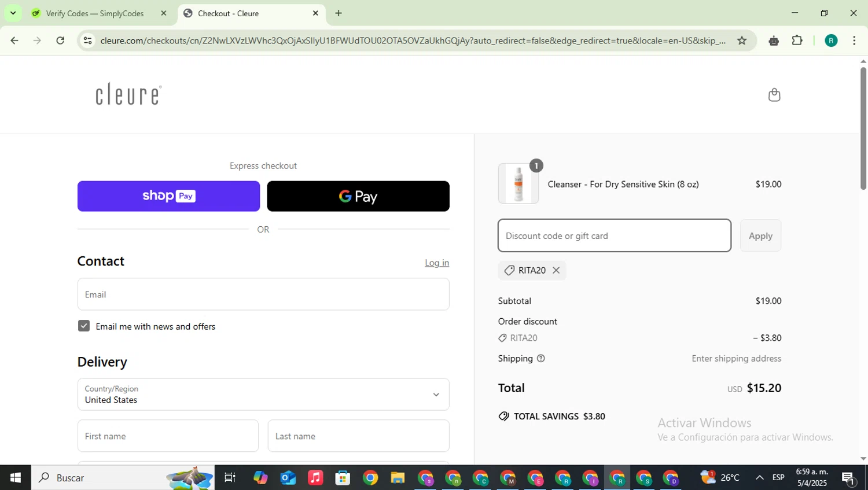Image resolution: width=868 pixels, height=490 pixels.
Task: Pay with the Google Pay button
Action: 358,196
